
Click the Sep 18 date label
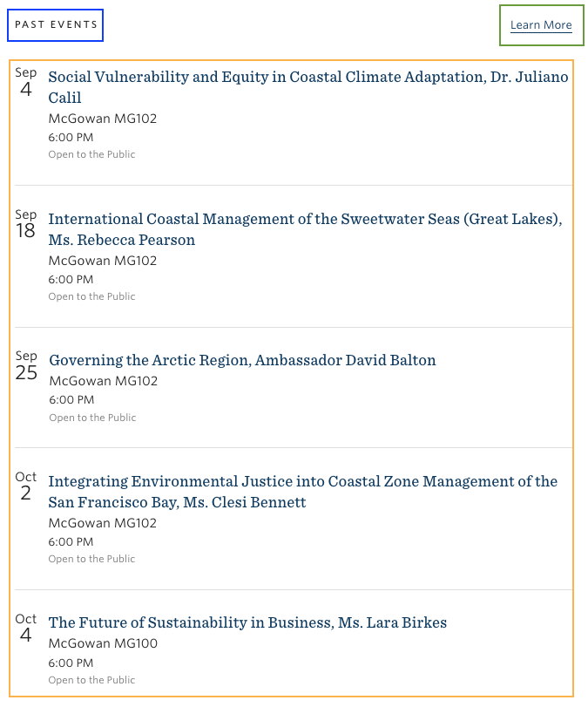[26, 224]
